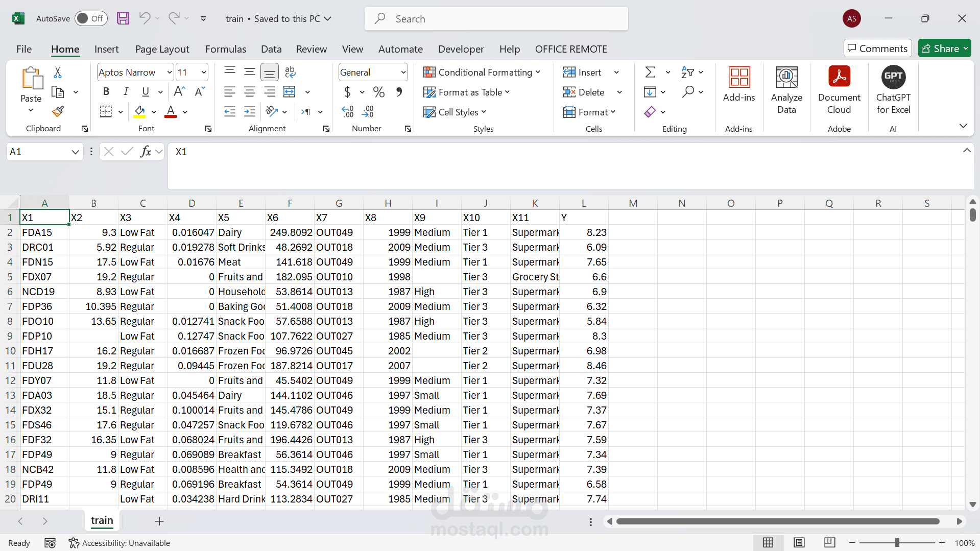This screenshot has width=980, height=551.
Task: Switch to the Formulas ribbon tab
Action: (x=225, y=50)
